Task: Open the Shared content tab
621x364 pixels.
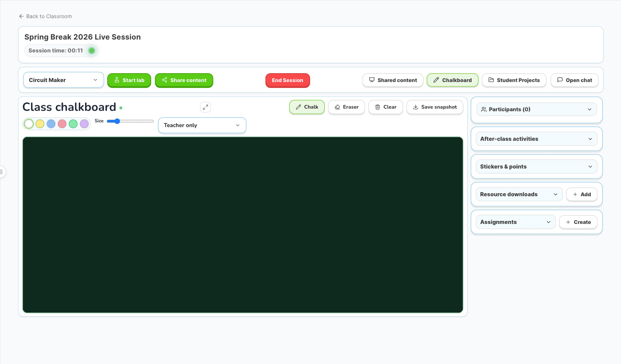Action: click(393, 80)
